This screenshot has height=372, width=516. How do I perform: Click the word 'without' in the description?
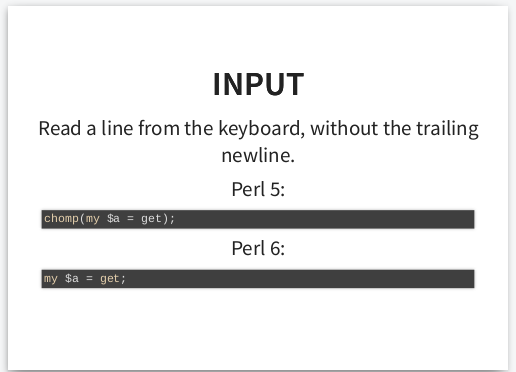pyautogui.click(x=344, y=128)
